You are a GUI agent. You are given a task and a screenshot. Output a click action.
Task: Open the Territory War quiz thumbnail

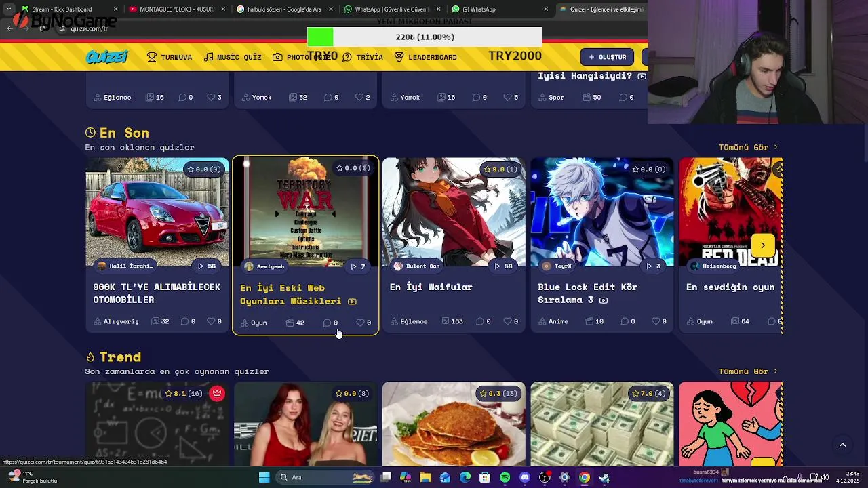[x=306, y=212]
